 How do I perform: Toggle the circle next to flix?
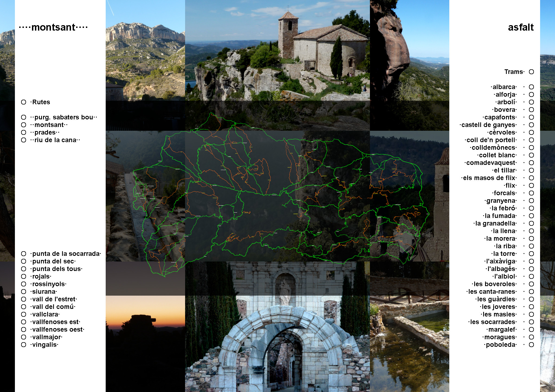click(531, 185)
